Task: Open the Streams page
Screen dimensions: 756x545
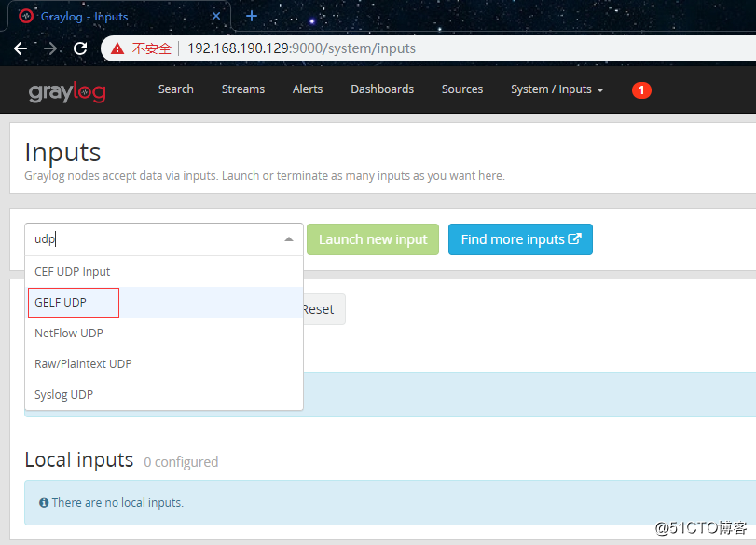Action: click(x=243, y=89)
